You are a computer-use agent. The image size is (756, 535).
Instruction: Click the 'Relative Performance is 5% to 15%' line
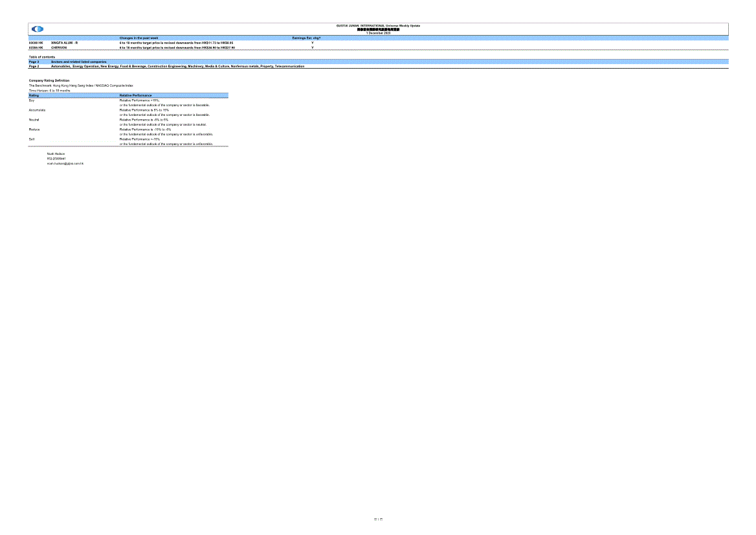point(144,110)
